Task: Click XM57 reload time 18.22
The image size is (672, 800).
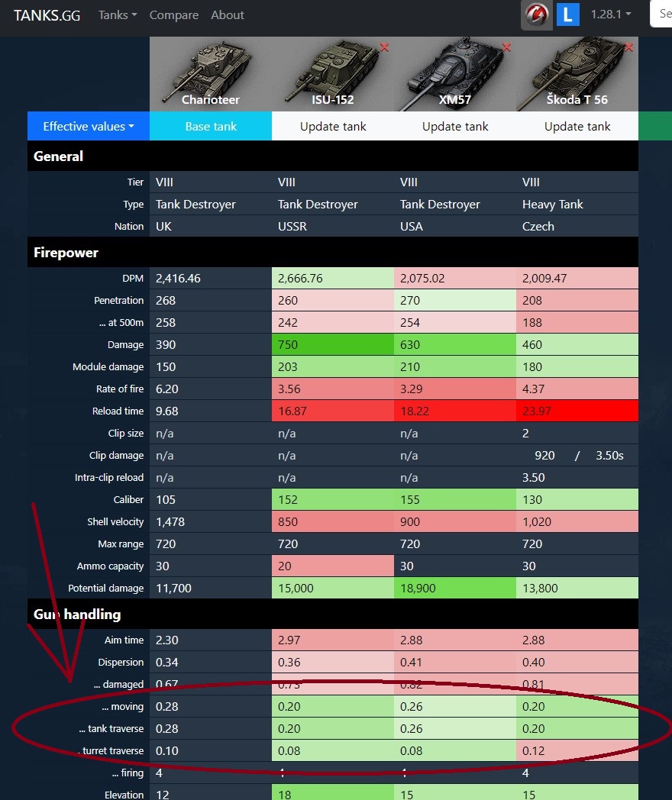Action: tap(415, 411)
